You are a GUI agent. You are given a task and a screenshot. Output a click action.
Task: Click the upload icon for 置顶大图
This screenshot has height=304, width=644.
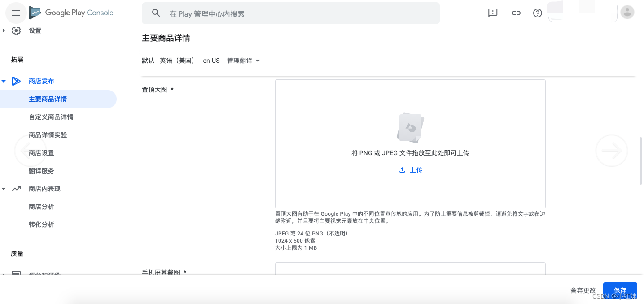click(x=402, y=170)
